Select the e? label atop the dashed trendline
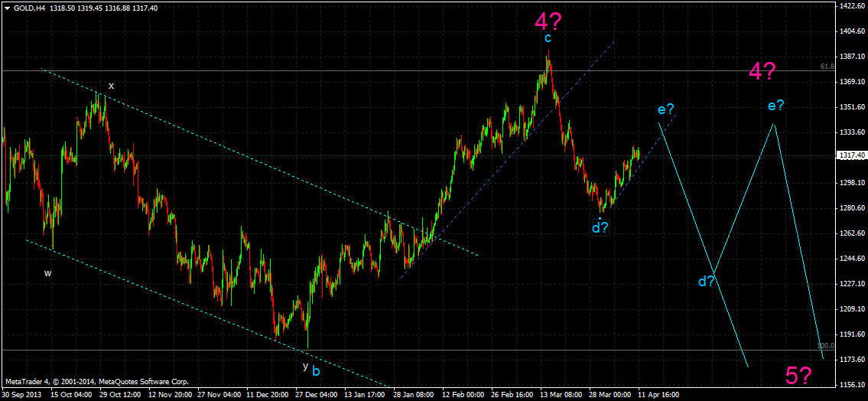This screenshot has width=868, height=401. point(666,109)
